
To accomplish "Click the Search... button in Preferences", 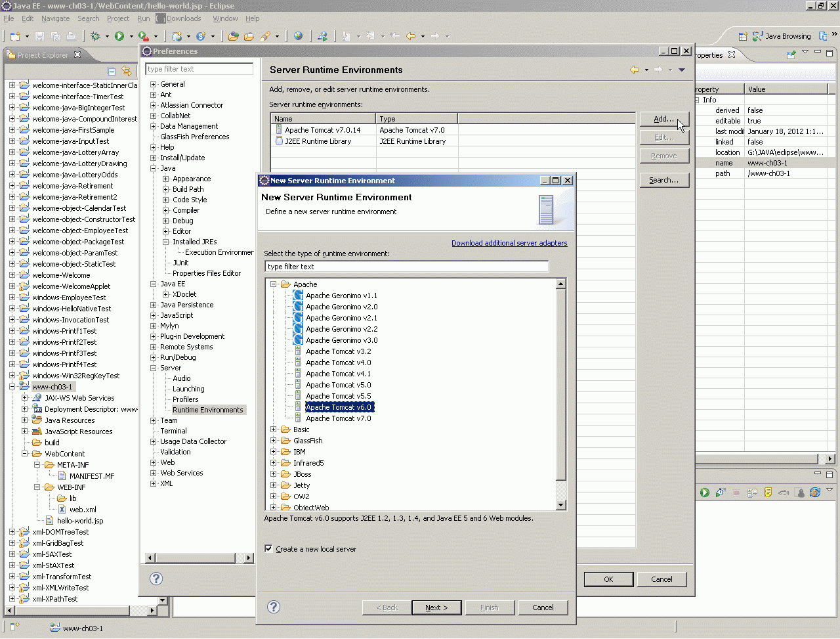I will coord(664,180).
